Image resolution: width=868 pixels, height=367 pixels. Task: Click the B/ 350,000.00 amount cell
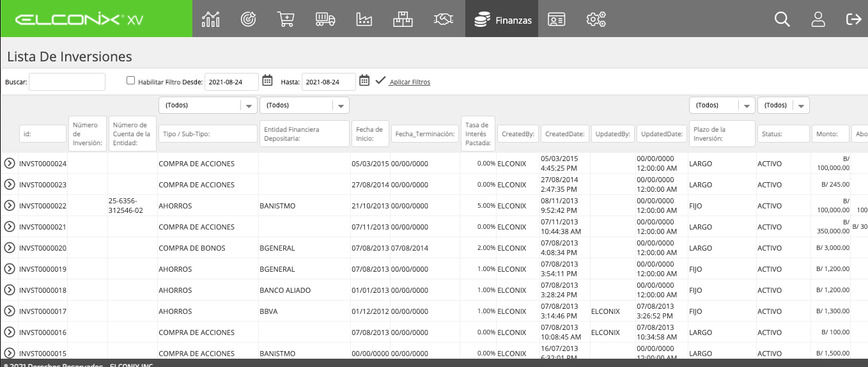[x=833, y=226]
